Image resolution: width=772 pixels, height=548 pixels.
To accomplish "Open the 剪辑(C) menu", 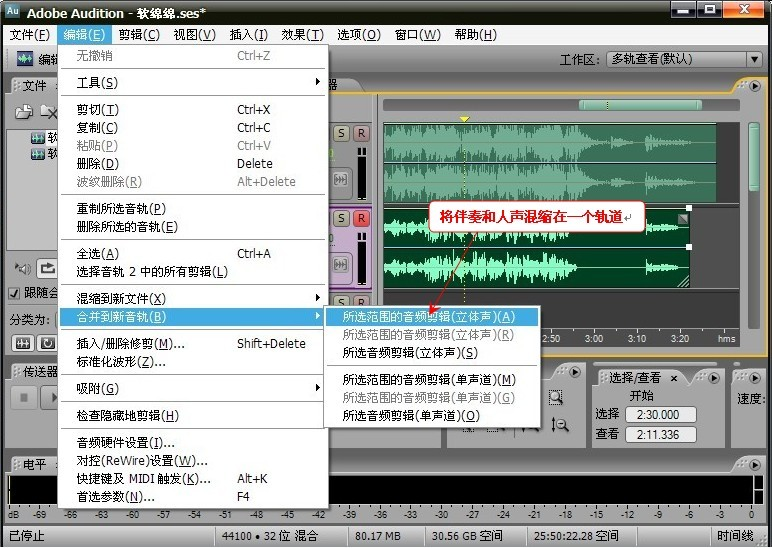I will pyautogui.click(x=139, y=35).
